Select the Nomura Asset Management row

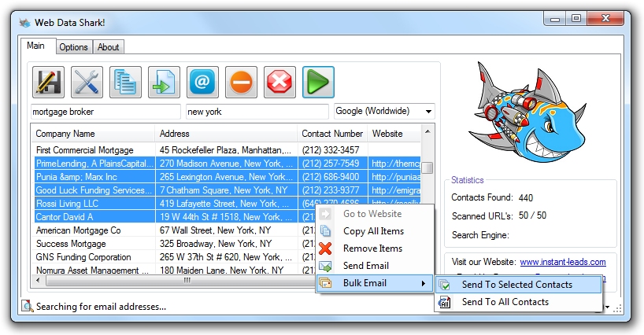click(x=175, y=270)
